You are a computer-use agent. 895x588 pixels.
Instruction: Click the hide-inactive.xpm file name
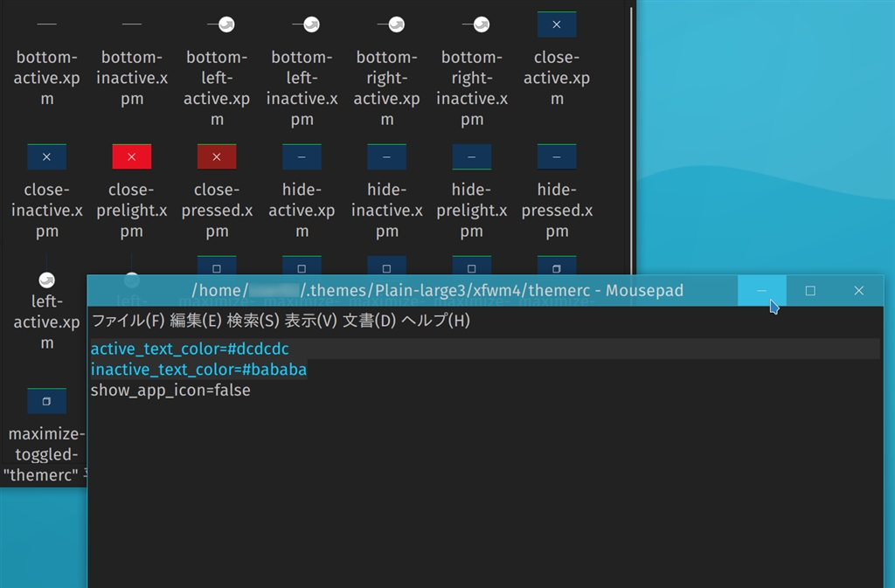(x=387, y=211)
